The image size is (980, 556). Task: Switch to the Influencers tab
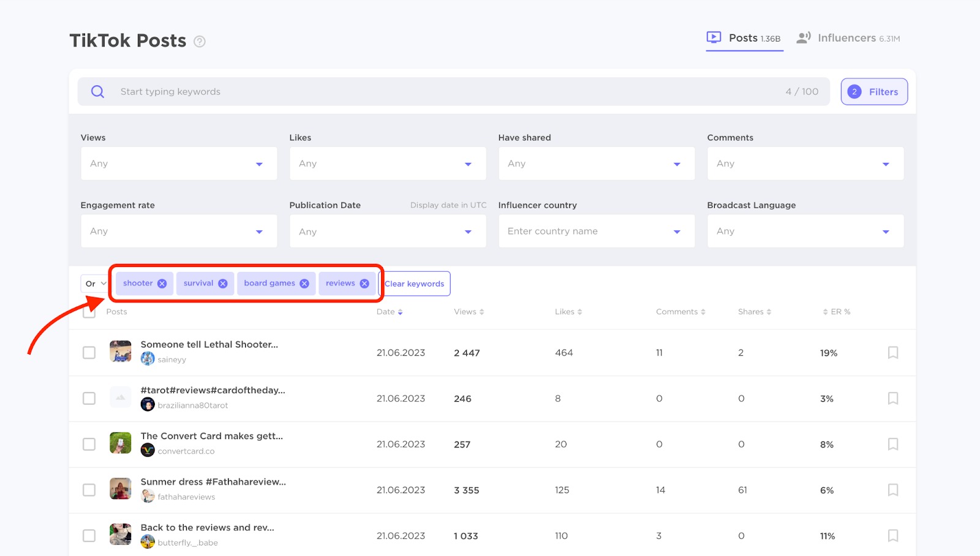[x=848, y=38]
